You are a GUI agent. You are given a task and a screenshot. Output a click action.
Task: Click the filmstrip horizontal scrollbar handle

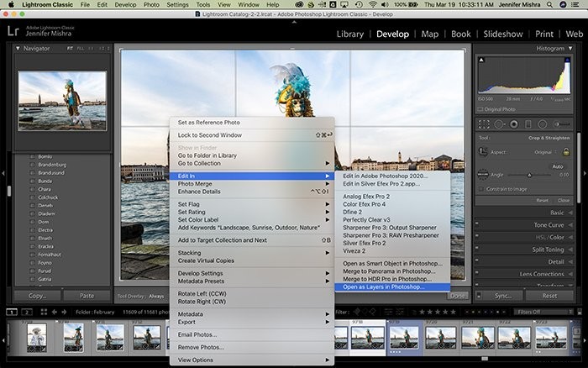tap(485, 359)
